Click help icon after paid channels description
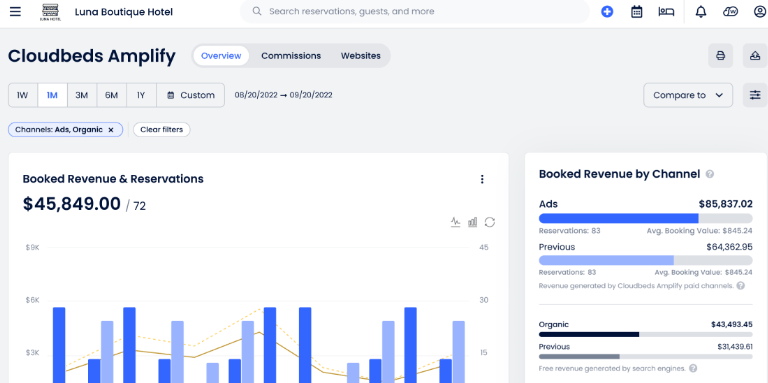Viewport: 768px width, 383px height. click(741, 286)
